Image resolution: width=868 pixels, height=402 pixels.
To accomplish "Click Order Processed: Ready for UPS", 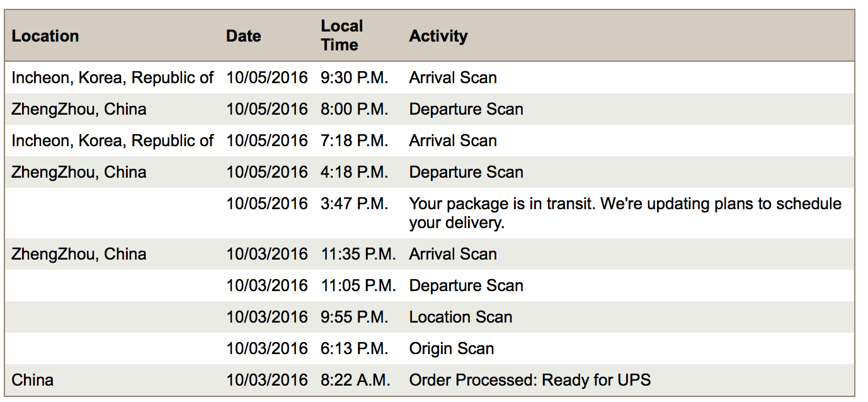I will click(529, 380).
